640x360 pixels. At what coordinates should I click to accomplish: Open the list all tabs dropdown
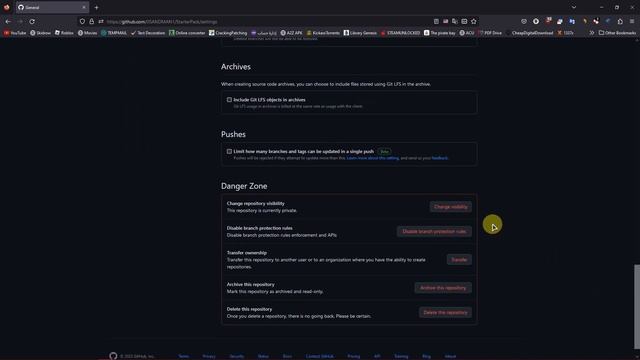pyautogui.click(x=574, y=7)
